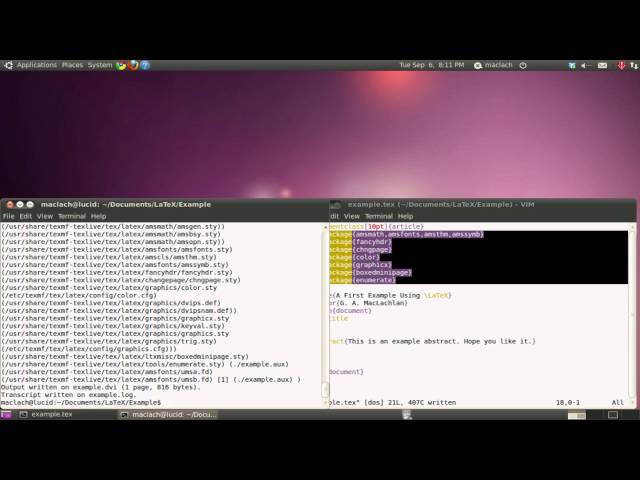The image size is (640, 480).
Task: Open View menu in the VIM window
Action: click(352, 216)
